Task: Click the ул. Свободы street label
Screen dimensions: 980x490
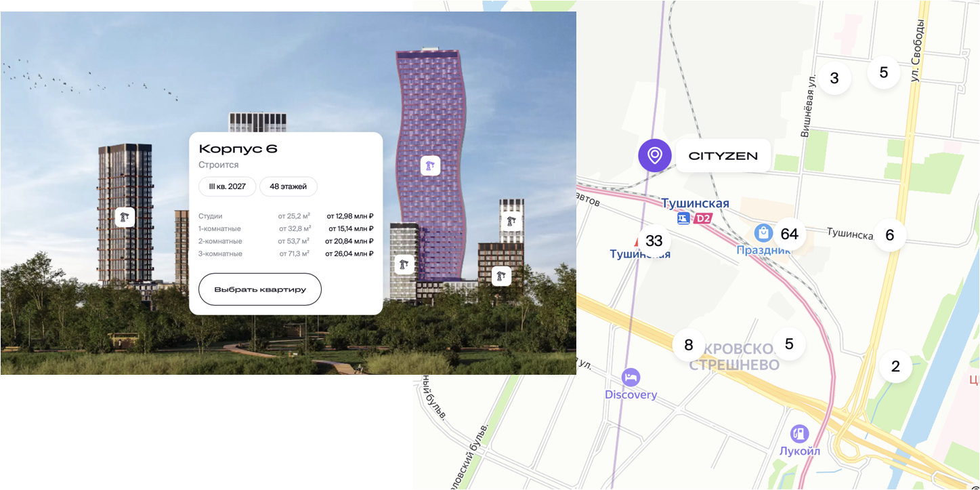Action: tap(918, 52)
